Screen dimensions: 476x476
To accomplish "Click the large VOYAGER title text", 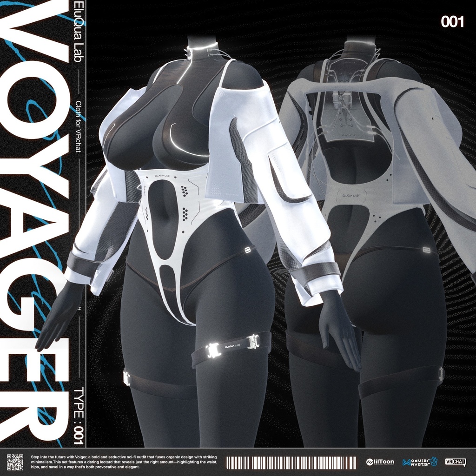I will [35, 223].
